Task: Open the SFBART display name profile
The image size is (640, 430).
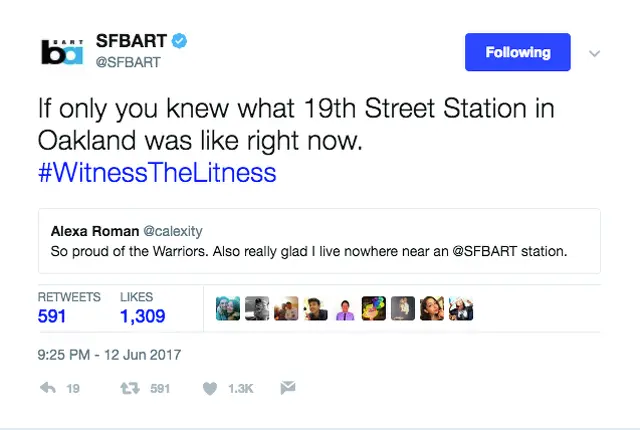Action: coord(132,41)
